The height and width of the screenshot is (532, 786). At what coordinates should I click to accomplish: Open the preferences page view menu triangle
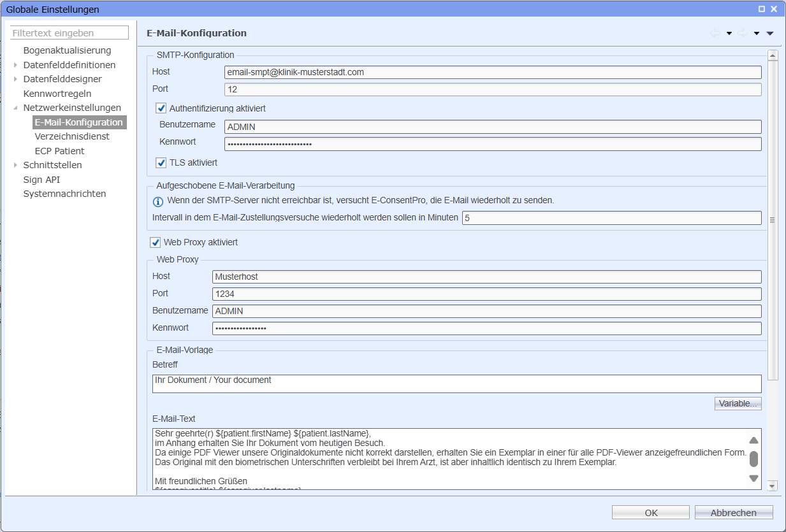[770, 34]
